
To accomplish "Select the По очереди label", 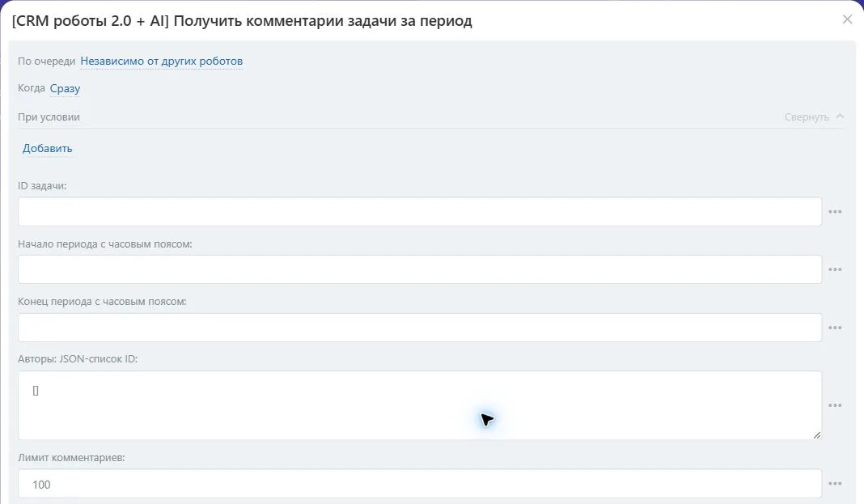I will [x=46, y=61].
